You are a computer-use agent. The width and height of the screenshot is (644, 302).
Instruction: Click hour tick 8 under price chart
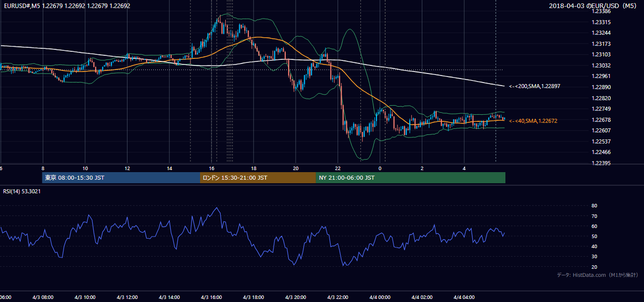pos(43,168)
